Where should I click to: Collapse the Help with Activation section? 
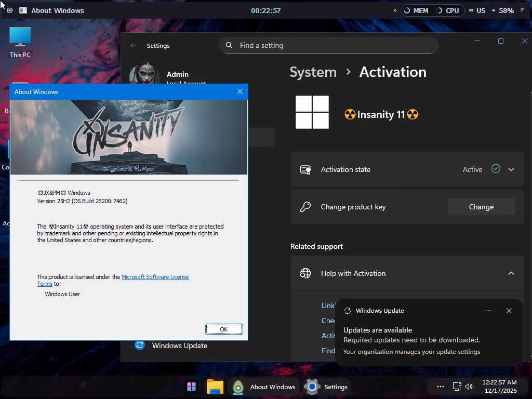pos(511,273)
